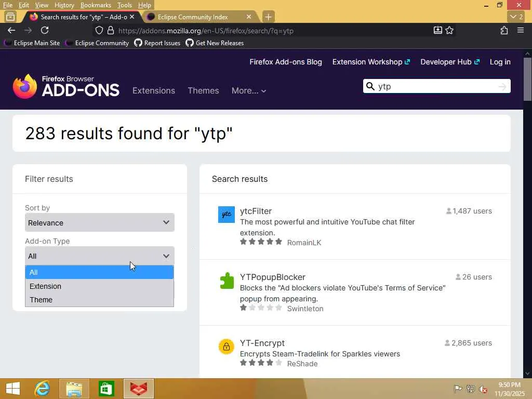Screen dimensions: 532x399
Task: Click the red fox browser taskbar icon
Action: tap(139, 389)
